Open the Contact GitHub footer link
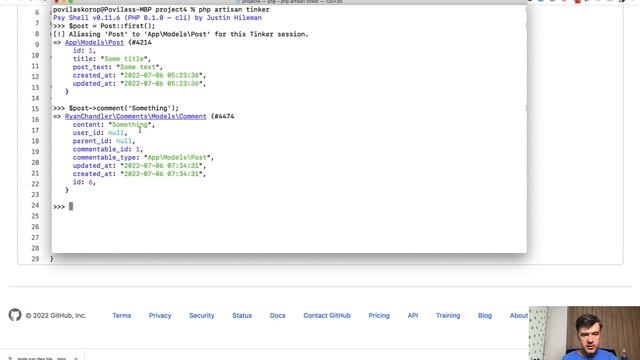 tap(327, 316)
